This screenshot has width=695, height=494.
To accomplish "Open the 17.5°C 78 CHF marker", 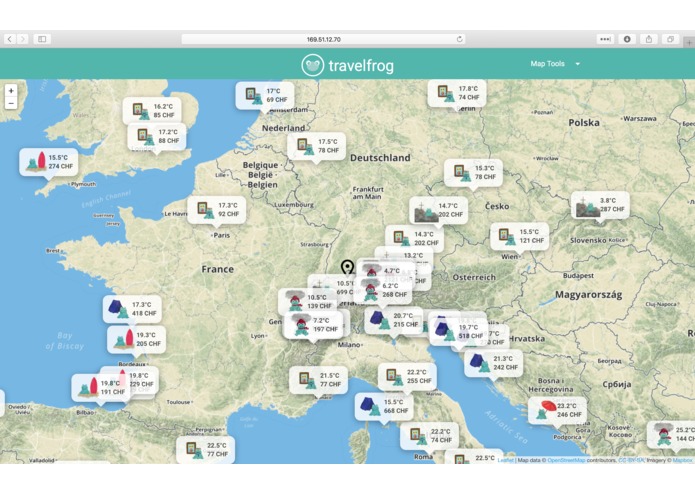I will [316, 146].
